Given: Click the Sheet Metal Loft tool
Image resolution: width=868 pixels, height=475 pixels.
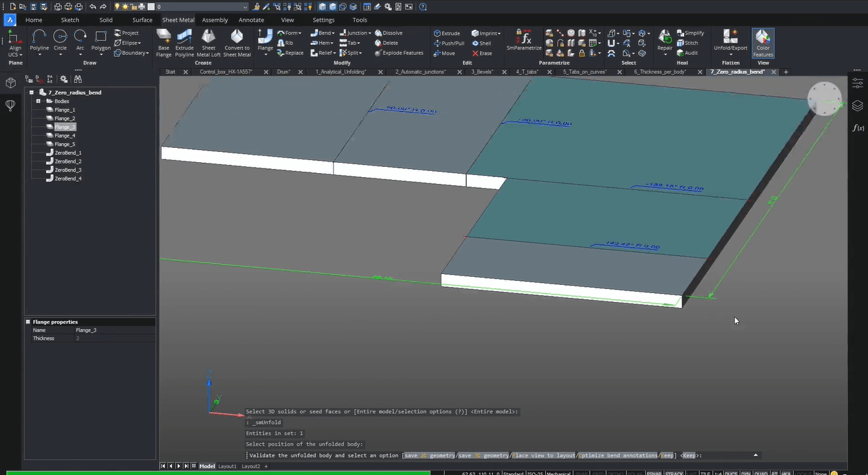Looking at the screenshot, I should [209, 42].
